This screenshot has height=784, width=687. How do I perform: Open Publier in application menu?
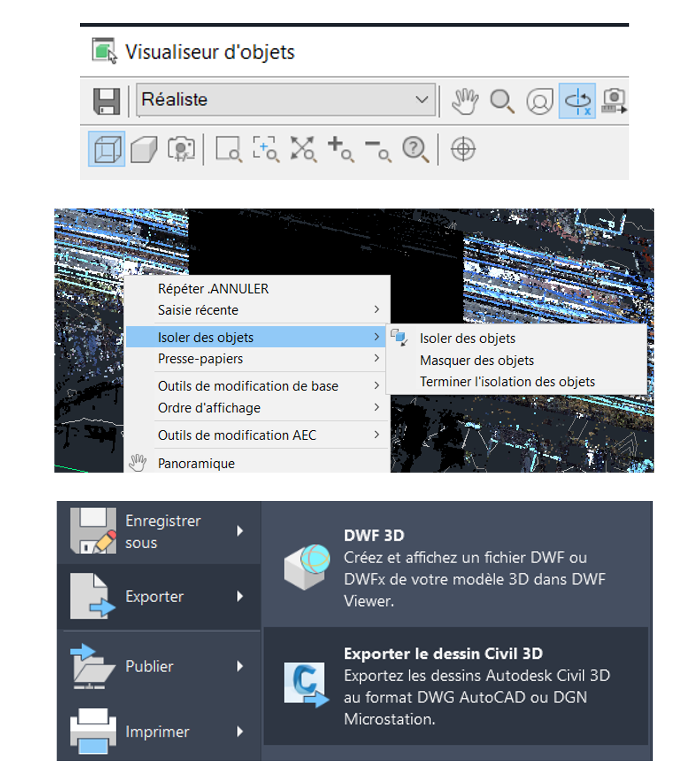[x=158, y=666]
